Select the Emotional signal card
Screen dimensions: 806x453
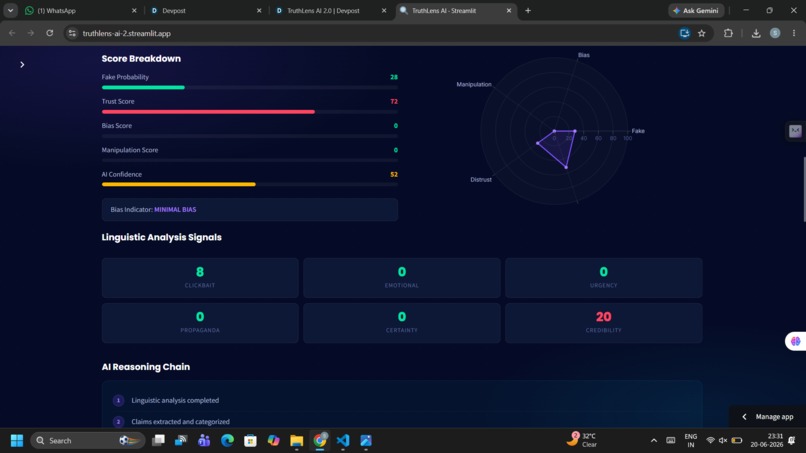tap(402, 278)
